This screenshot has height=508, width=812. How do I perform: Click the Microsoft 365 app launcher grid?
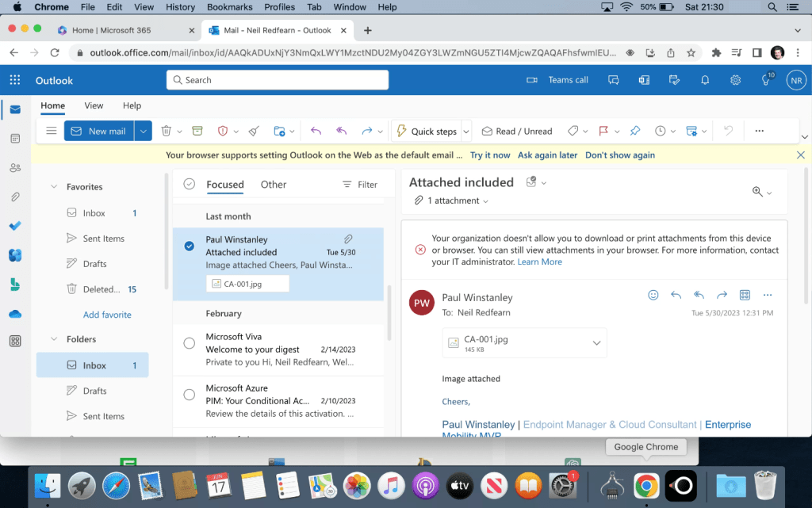(x=15, y=80)
